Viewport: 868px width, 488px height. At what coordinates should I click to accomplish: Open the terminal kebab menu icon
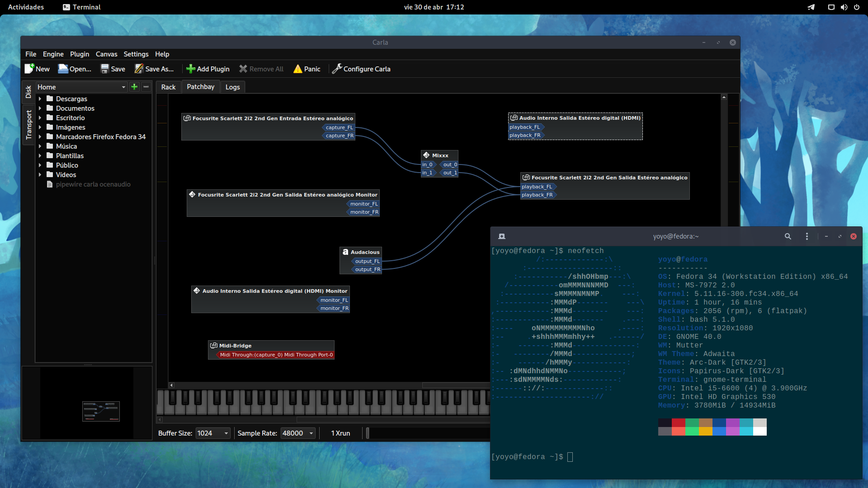pos(807,236)
